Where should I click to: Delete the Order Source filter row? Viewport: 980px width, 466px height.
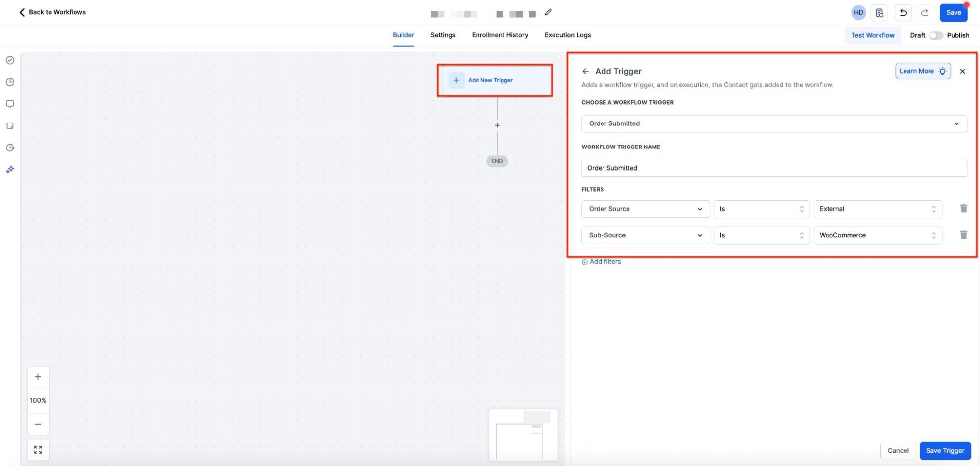(x=963, y=209)
